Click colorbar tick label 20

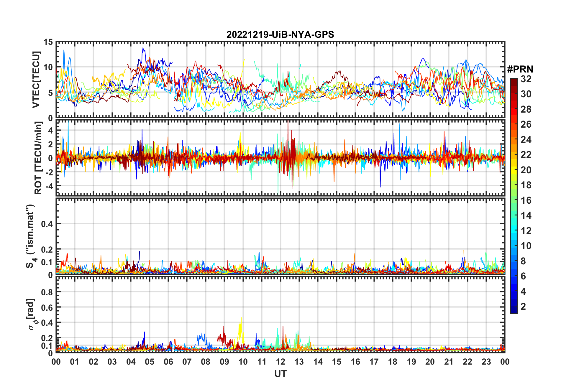click(526, 170)
